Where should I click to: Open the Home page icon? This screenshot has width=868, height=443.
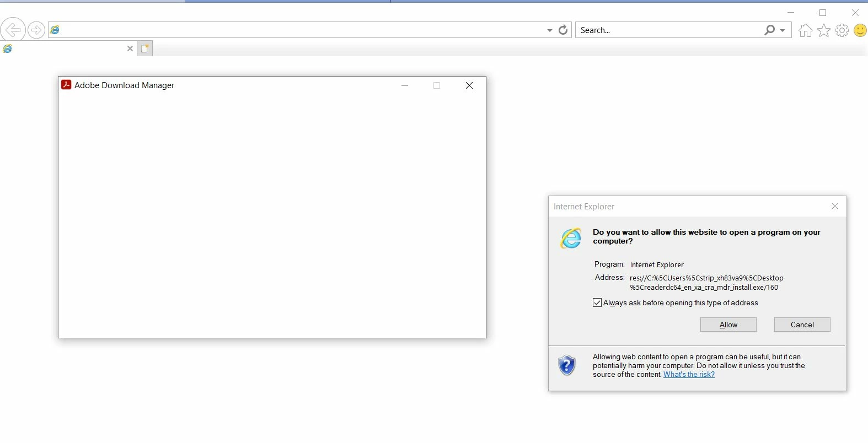click(805, 30)
